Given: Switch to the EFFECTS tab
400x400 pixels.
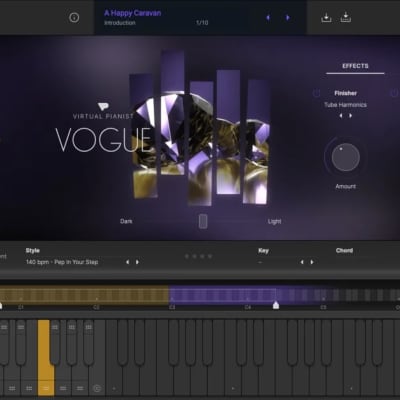Looking at the screenshot, I should tap(355, 66).
